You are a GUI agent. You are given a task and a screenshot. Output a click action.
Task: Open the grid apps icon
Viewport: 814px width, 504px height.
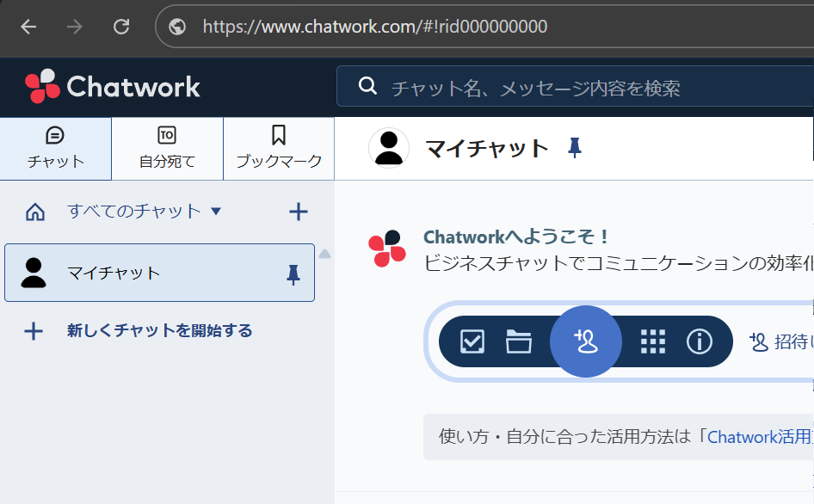tap(653, 342)
